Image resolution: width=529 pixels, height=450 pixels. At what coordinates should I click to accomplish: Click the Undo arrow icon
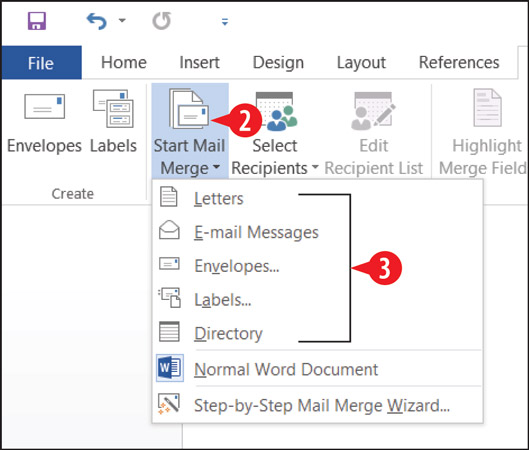point(96,21)
